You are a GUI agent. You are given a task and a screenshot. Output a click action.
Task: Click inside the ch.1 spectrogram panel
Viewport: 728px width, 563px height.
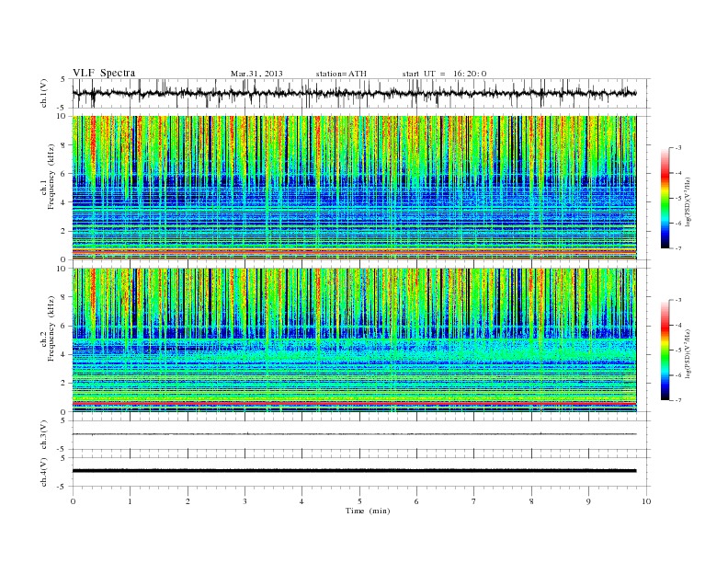coord(354,188)
